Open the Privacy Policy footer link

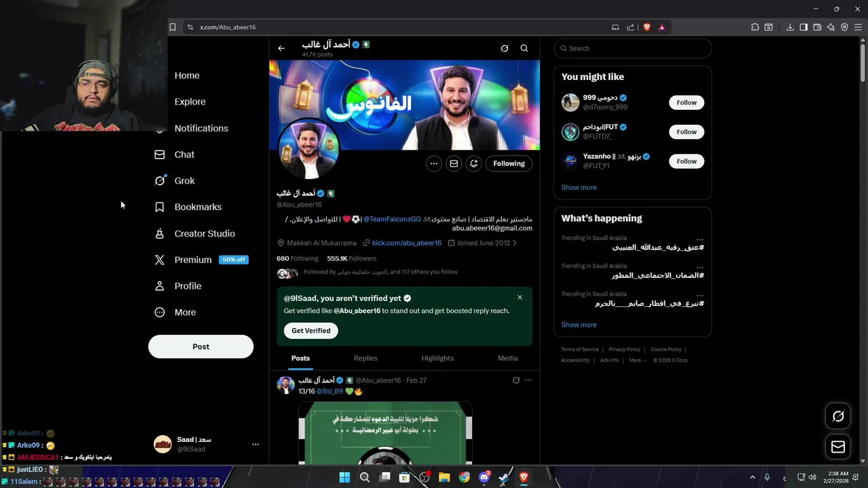pyautogui.click(x=625, y=350)
